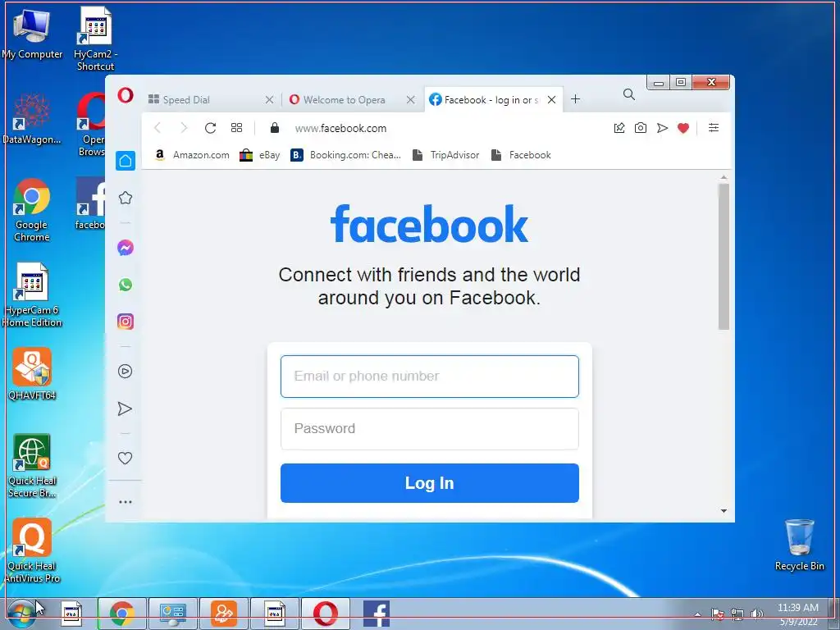Image resolution: width=840 pixels, height=630 pixels.
Task: Select the My Computer desktop icon
Action: 32,34
